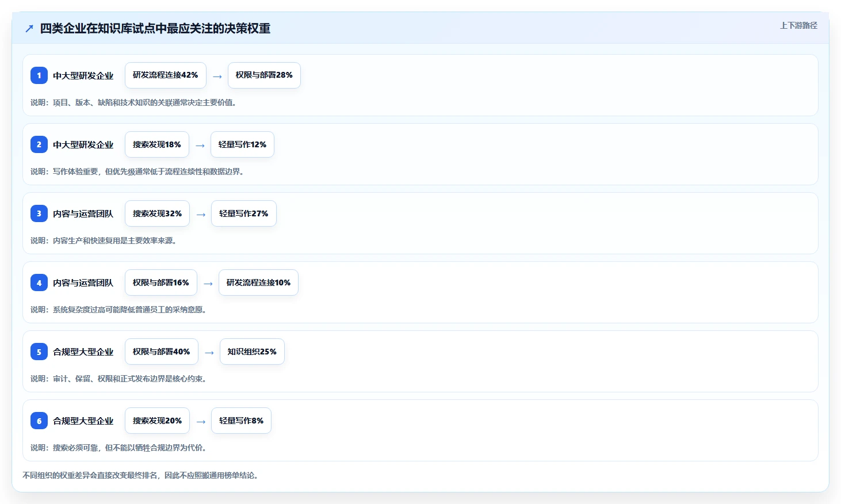Viewport: 841px width, 504px height.
Task: Click the 轻量写作12% chip
Action: pyautogui.click(x=242, y=144)
